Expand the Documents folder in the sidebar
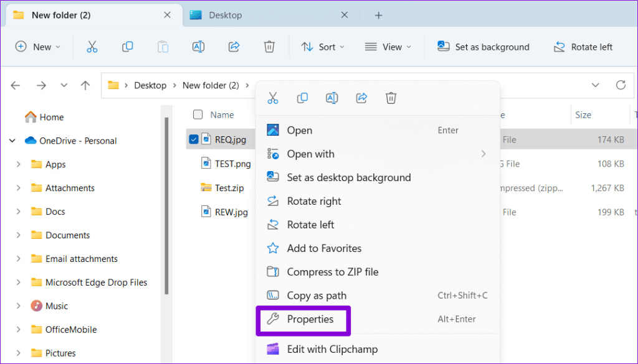 [18, 235]
